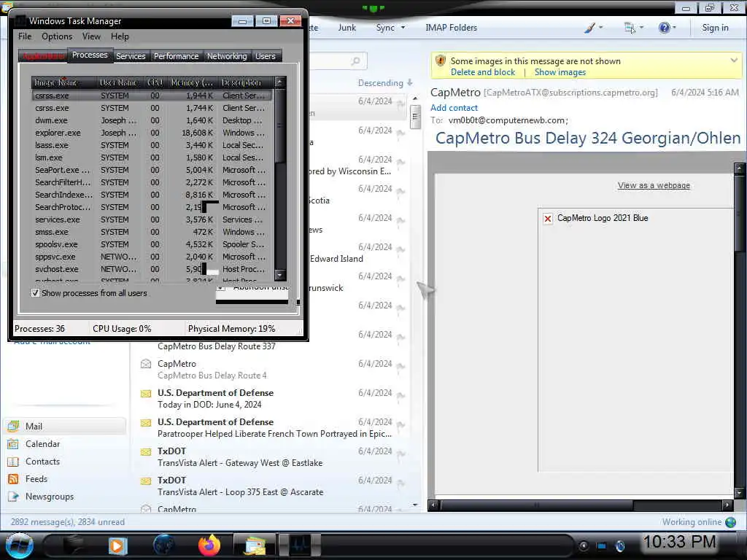Expand the paintbrush colorize dropdown arrow

point(601,28)
